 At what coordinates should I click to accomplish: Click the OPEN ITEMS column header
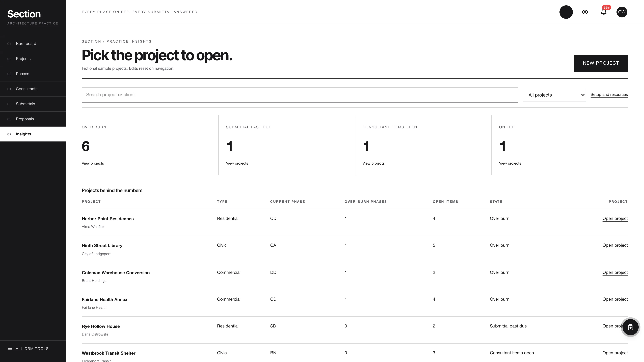click(x=445, y=202)
